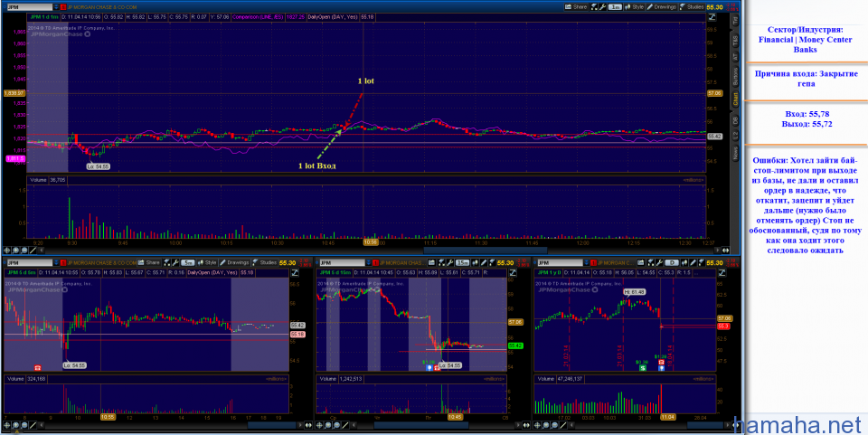Viewport: 868px width, 435px height.
Task: Select the 15m timeframe on bottom-middle chart
Action: point(461,262)
